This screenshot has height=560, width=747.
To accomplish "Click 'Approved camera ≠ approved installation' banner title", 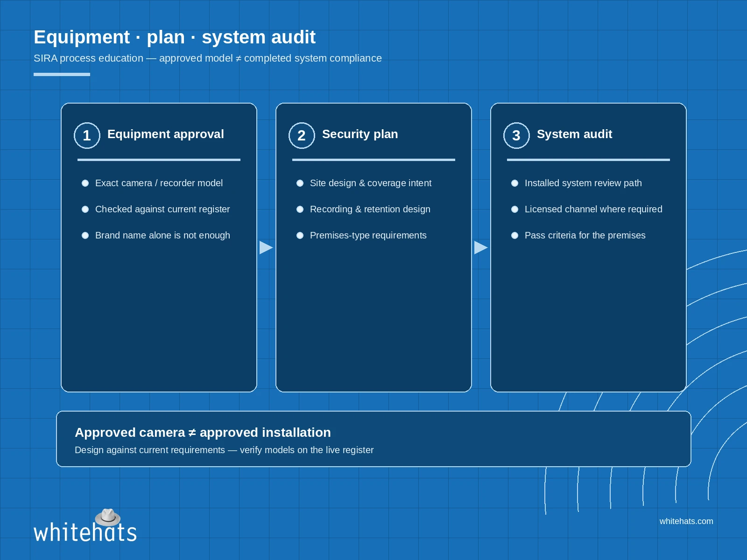I will pyautogui.click(x=203, y=433).
